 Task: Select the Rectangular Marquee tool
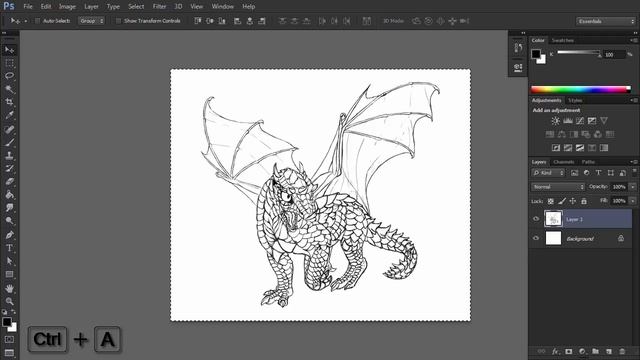9,63
